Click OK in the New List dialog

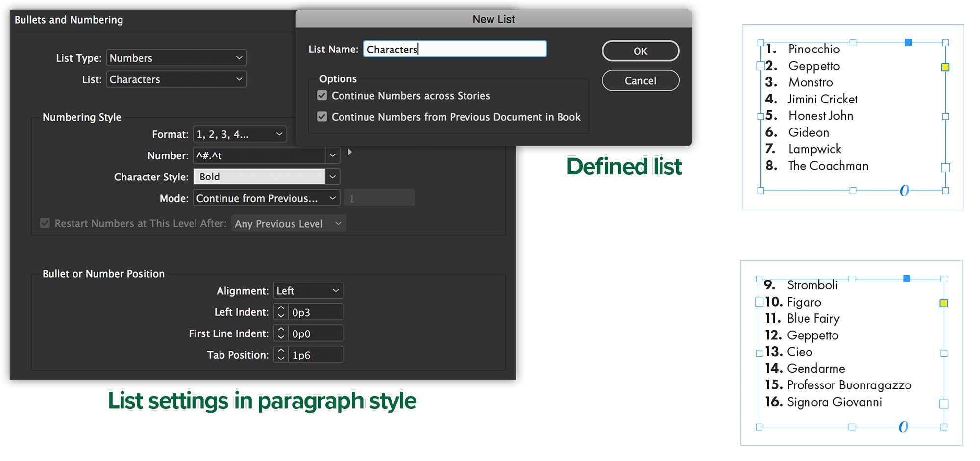640,51
